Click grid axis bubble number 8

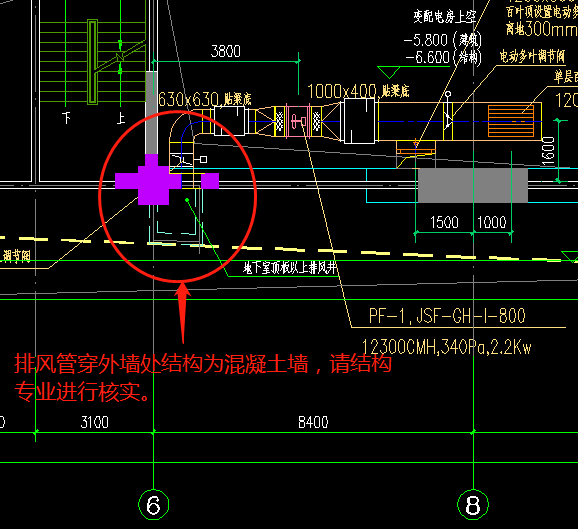(473, 505)
